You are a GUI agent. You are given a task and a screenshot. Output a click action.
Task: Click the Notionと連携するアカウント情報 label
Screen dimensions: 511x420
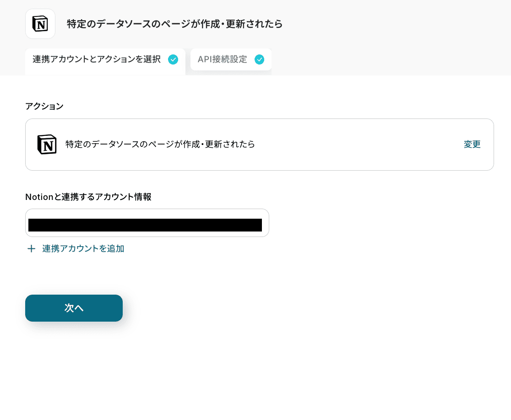[88, 197]
